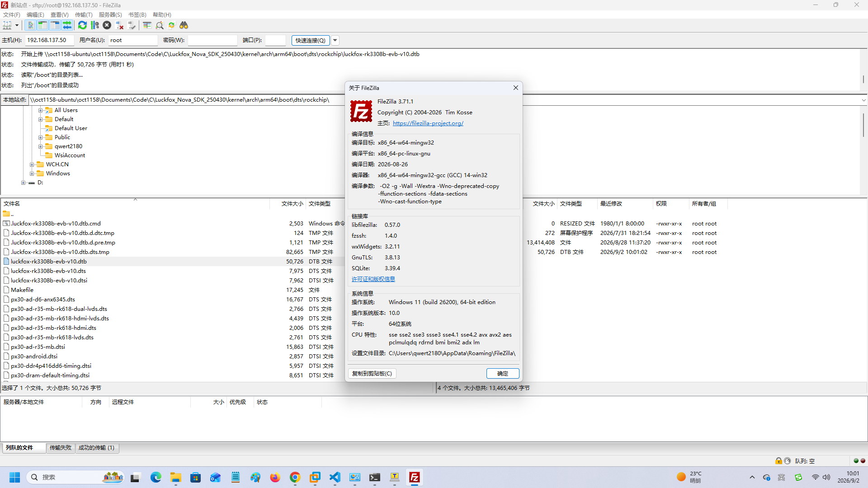Expand the Windows folder in local tree
The image size is (868, 488).
point(32,174)
